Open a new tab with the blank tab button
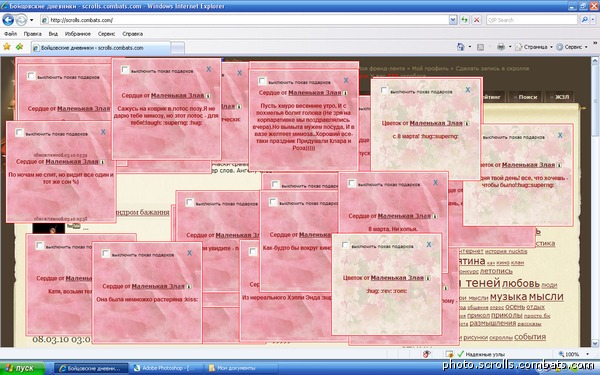 tap(177, 48)
